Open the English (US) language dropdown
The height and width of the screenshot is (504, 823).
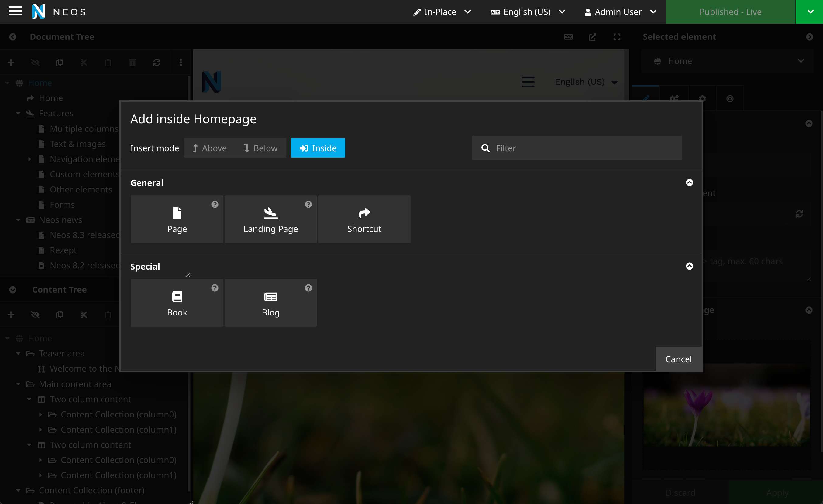point(528,12)
